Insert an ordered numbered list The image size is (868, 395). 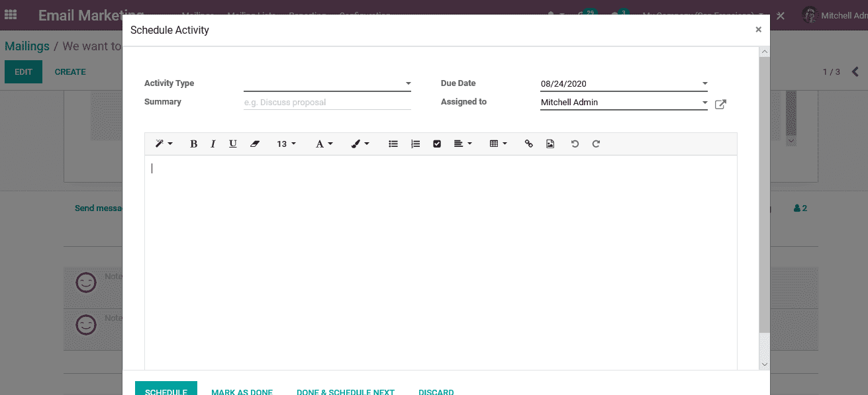point(415,144)
